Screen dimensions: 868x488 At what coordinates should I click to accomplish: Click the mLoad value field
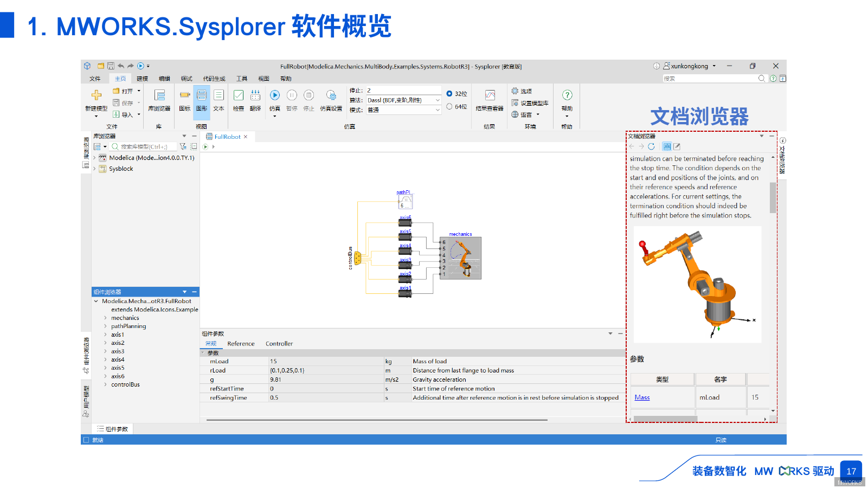325,362
